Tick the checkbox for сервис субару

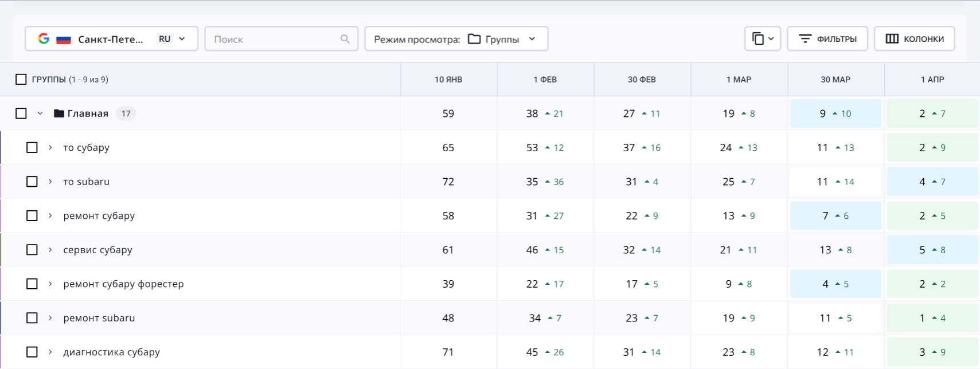tap(32, 250)
